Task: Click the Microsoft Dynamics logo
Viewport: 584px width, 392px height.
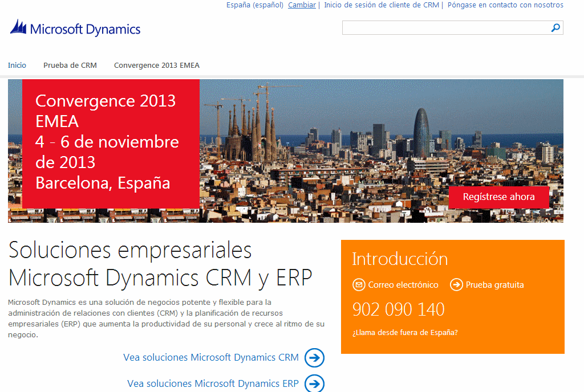Action: coord(75,28)
